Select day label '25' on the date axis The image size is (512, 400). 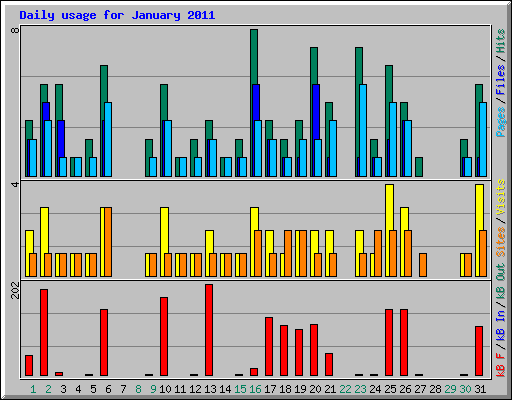390,389
